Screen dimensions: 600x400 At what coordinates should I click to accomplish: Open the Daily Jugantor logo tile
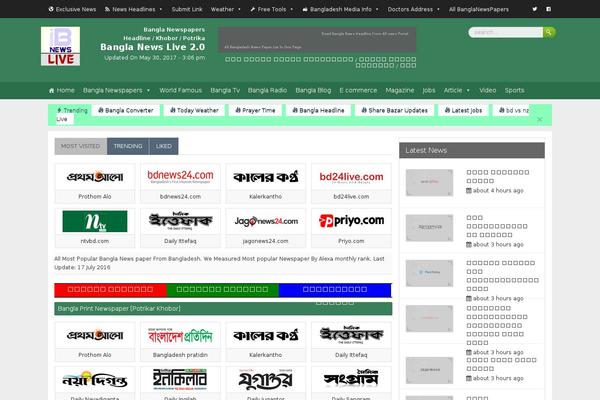coord(266,380)
